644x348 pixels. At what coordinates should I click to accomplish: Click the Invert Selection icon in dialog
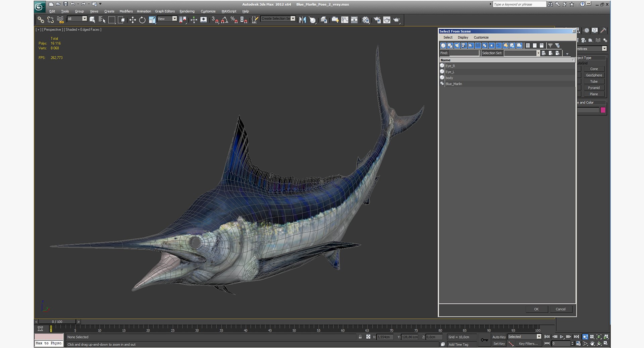[x=541, y=45]
